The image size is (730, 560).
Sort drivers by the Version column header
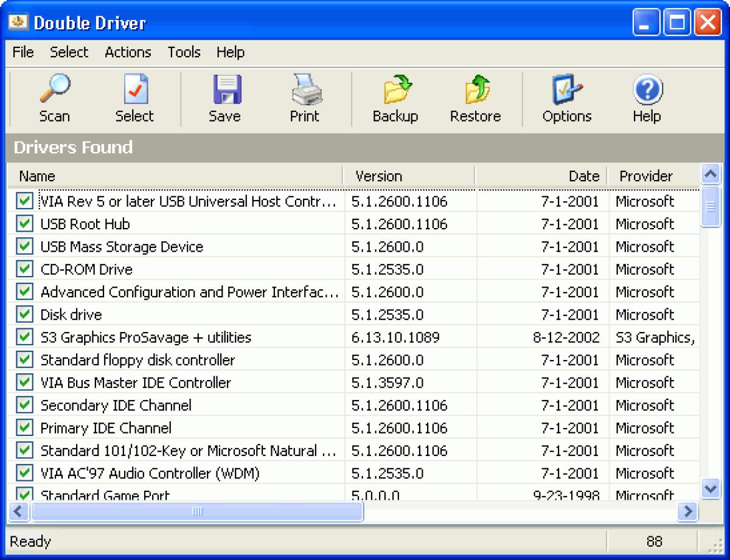[378, 176]
